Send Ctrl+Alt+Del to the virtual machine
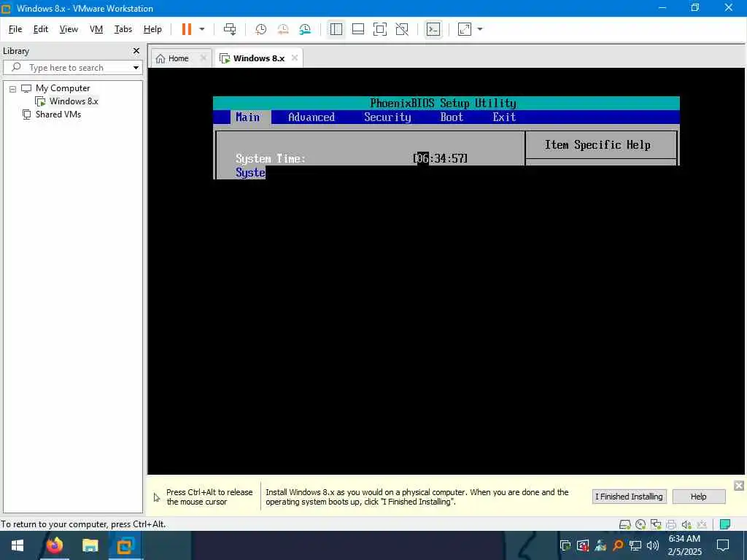Image resolution: width=747 pixels, height=560 pixels. click(230, 29)
